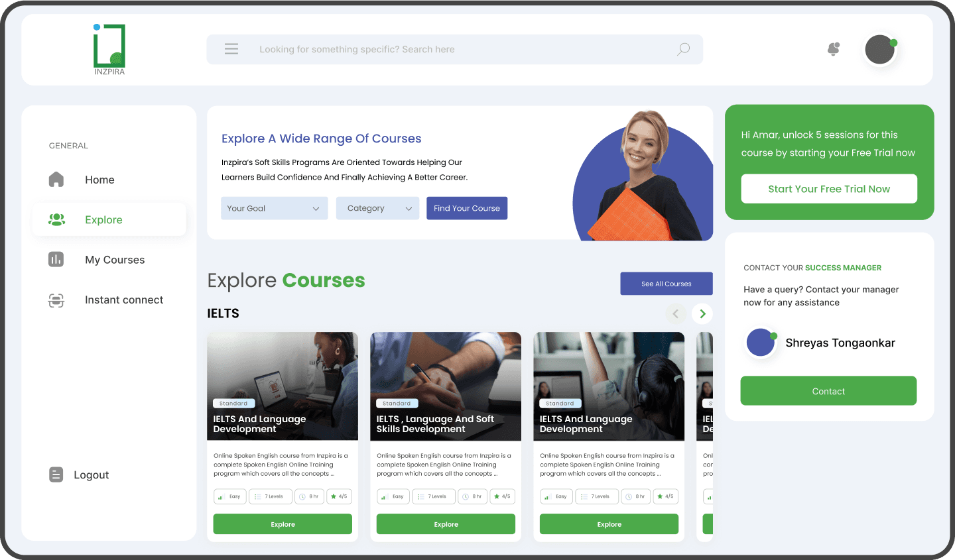955x560 pixels.
Task: Click the Logout icon
Action: click(x=56, y=475)
